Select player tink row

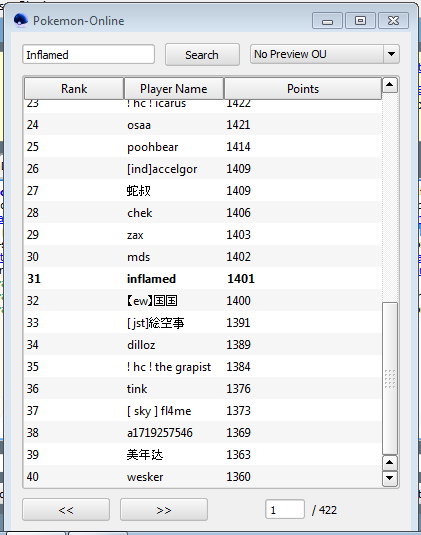203,389
